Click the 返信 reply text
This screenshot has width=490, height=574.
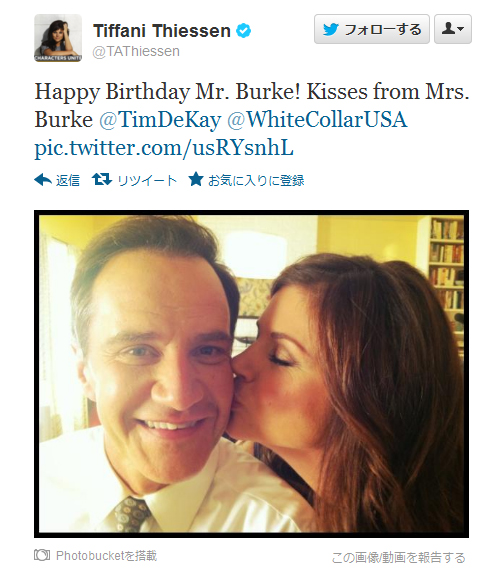pos(68,180)
